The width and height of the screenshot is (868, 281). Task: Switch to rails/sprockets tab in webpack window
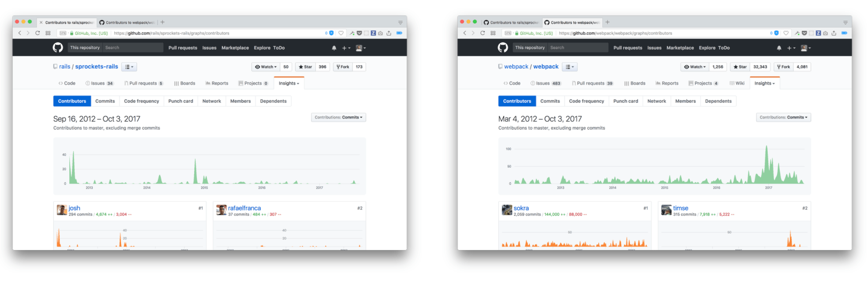click(x=511, y=22)
